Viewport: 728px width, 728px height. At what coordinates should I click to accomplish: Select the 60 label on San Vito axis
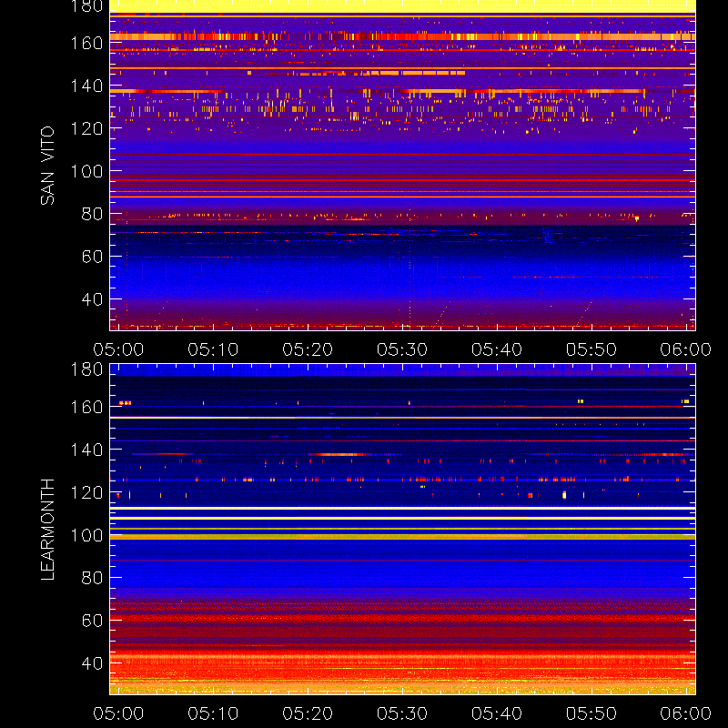pyautogui.click(x=92, y=257)
